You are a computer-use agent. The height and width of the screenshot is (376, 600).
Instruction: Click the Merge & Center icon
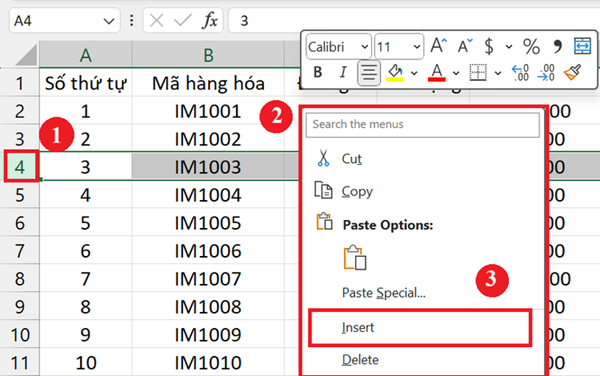[x=582, y=46]
